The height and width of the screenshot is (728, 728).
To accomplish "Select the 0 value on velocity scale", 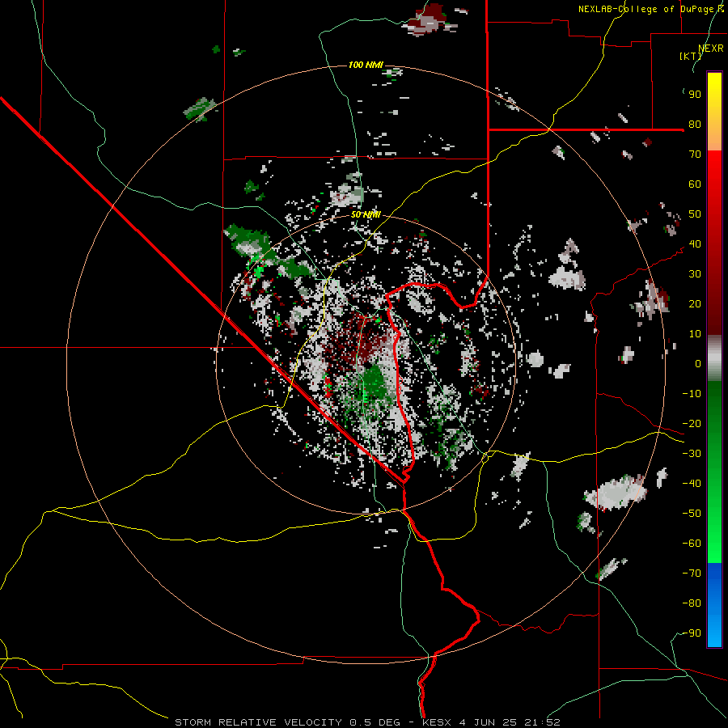I will [698, 364].
